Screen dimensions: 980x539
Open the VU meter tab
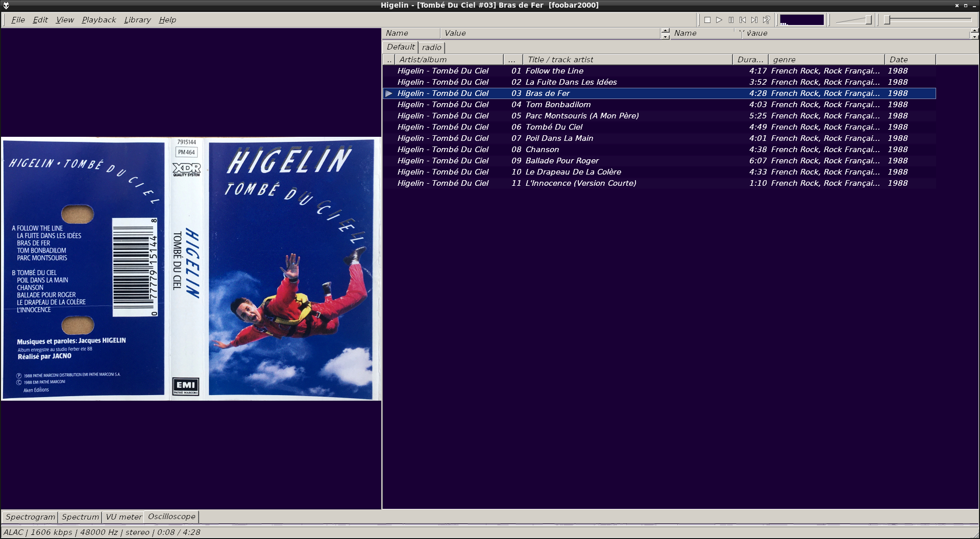(124, 517)
